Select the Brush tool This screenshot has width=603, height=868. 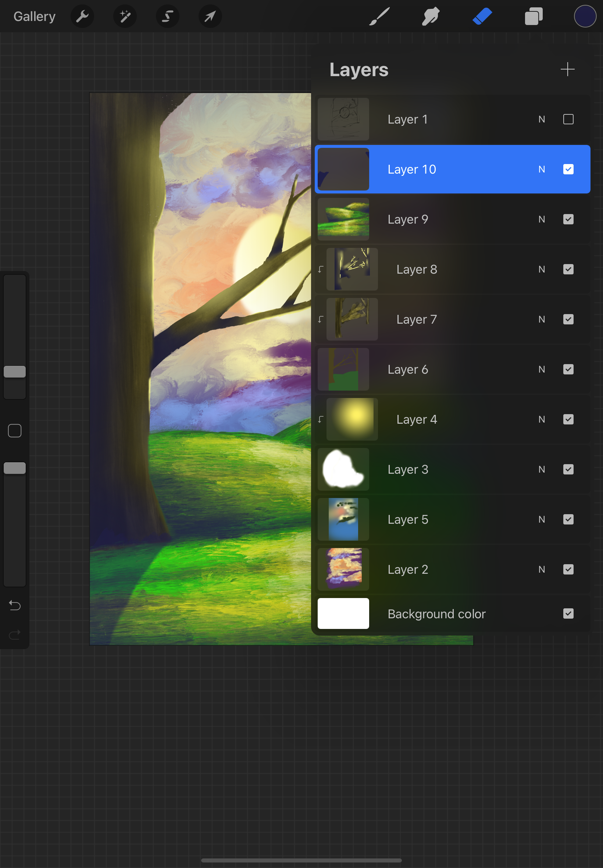379,16
